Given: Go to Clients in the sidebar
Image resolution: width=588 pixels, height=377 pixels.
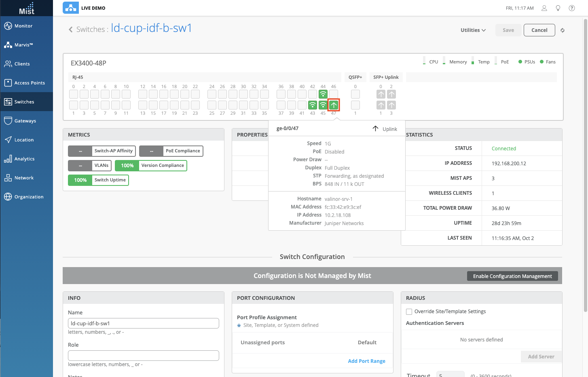Looking at the screenshot, I should click(x=26, y=64).
